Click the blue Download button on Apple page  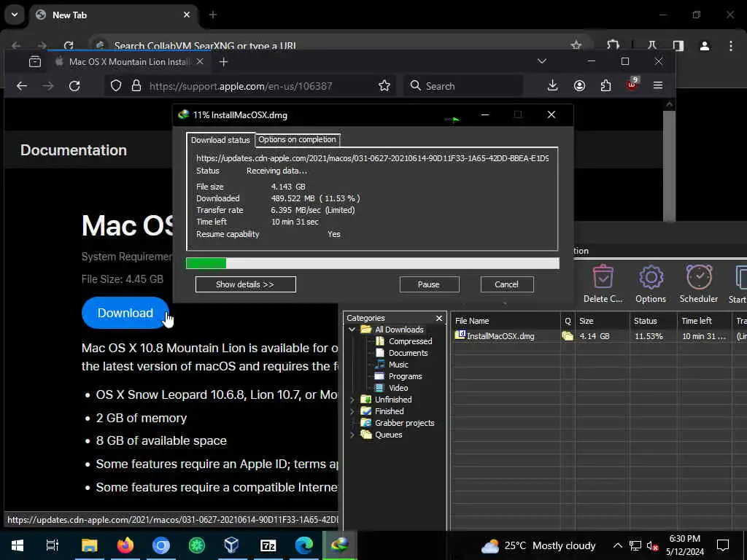click(x=125, y=313)
